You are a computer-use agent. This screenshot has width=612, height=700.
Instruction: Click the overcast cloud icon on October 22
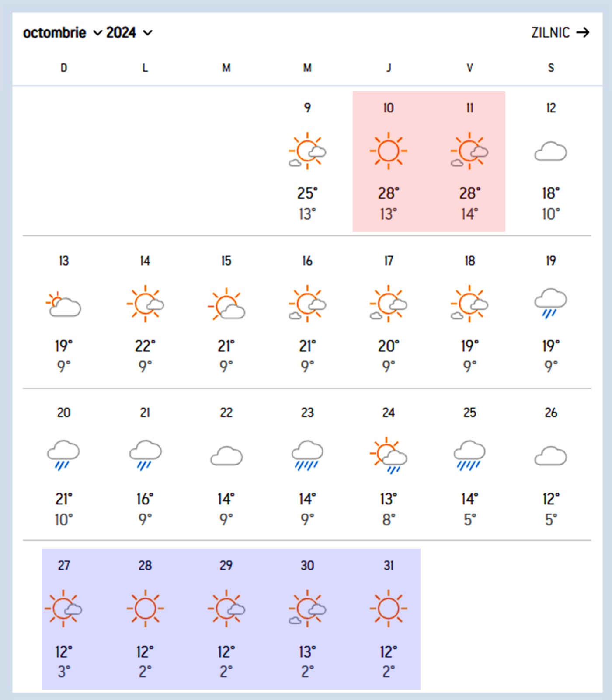point(226,456)
